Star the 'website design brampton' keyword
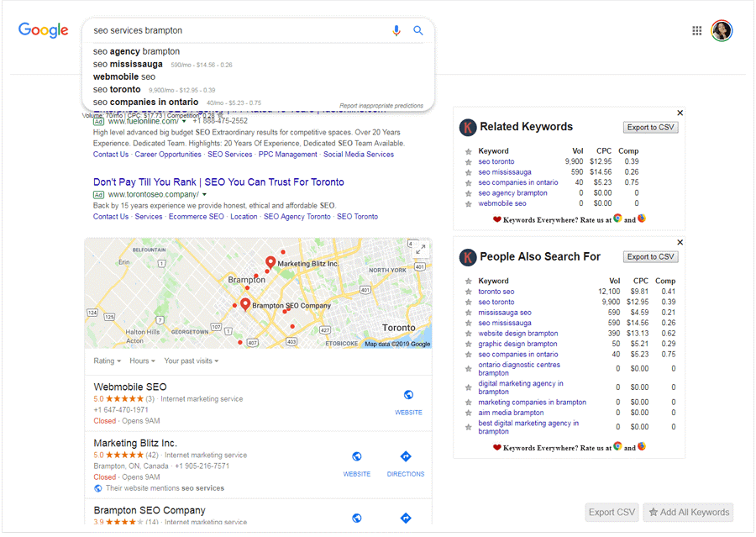This screenshot has height=537, width=756. coord(469,334)
